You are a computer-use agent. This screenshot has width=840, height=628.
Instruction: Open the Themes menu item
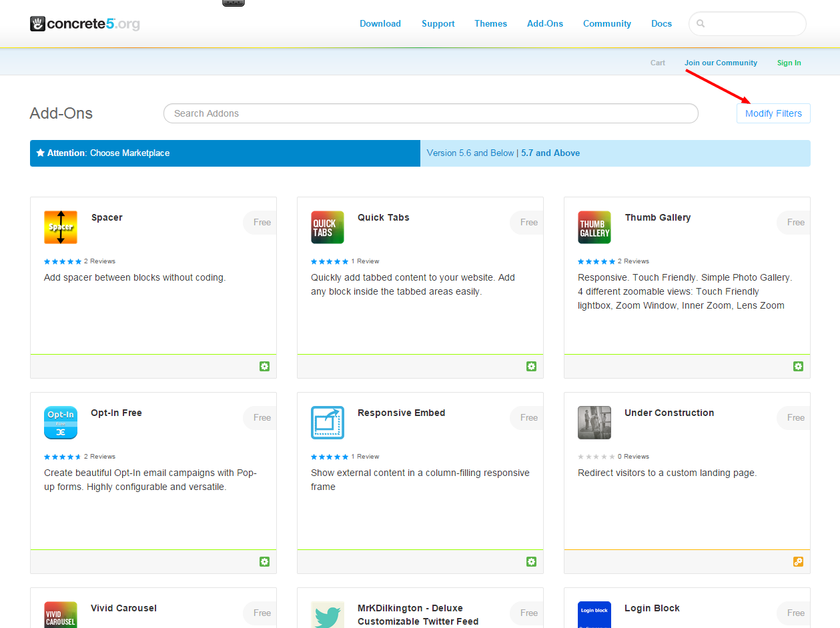tap(491, 23)
